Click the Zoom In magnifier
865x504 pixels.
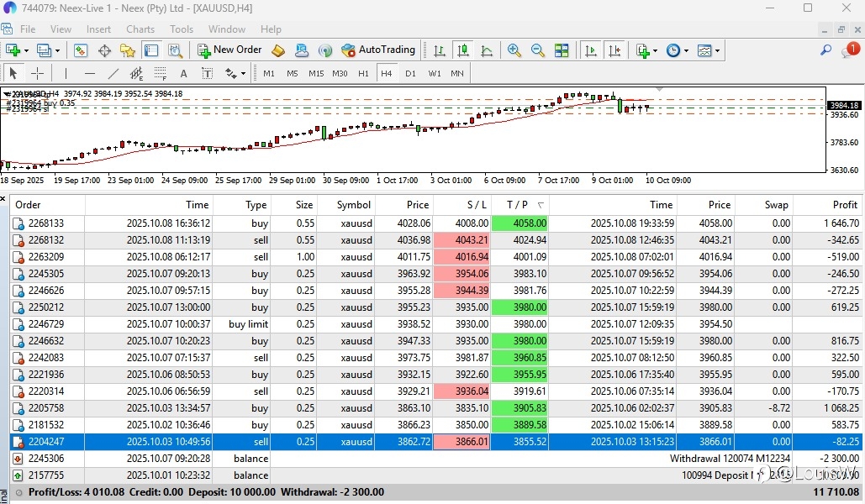[x=514, y=50]
